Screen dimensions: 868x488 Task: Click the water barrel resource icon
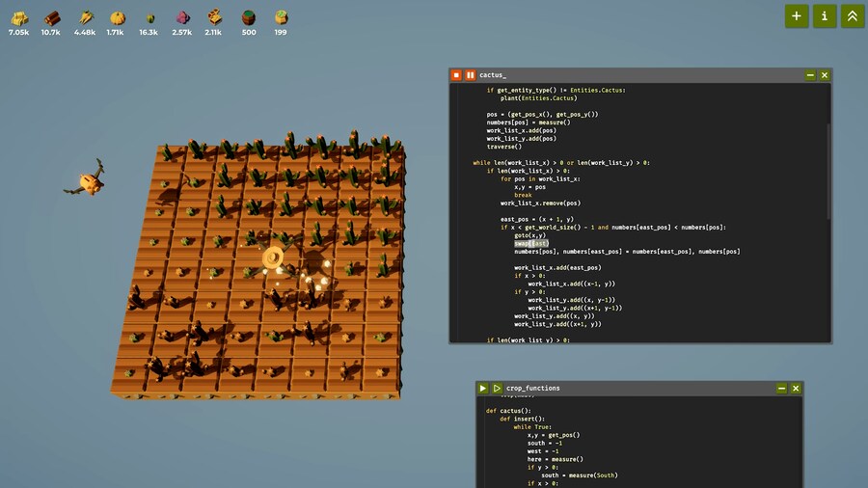[x=249, y=17]
